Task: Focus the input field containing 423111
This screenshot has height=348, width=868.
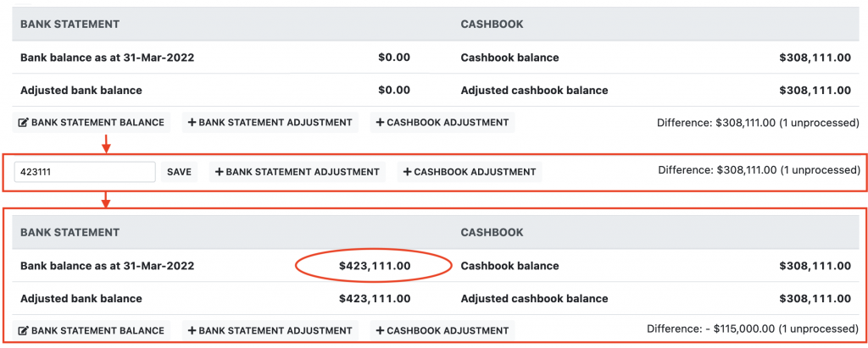Action: point(85,172)
